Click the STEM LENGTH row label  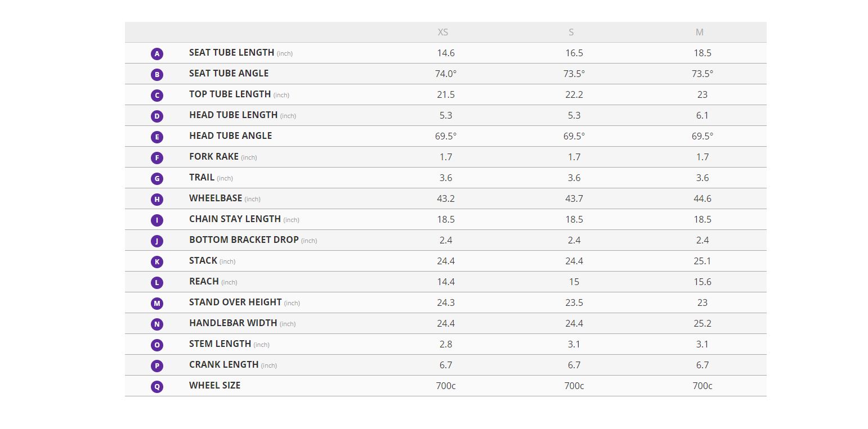tap(220, 344)
